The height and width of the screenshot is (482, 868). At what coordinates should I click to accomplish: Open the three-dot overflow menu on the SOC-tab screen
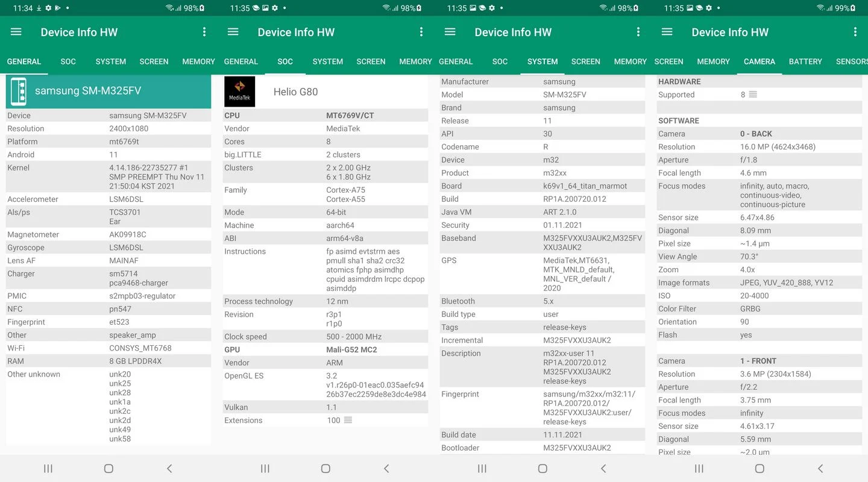421,32
